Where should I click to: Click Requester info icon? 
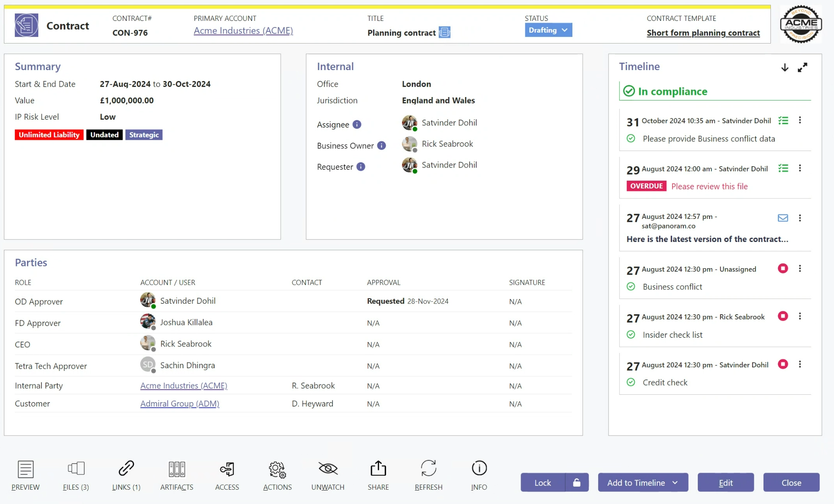tap(361, 167)
